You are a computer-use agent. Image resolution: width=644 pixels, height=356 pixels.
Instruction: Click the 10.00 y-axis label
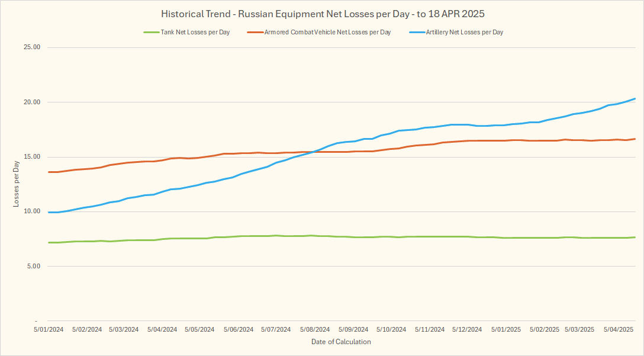click(31, 211)
